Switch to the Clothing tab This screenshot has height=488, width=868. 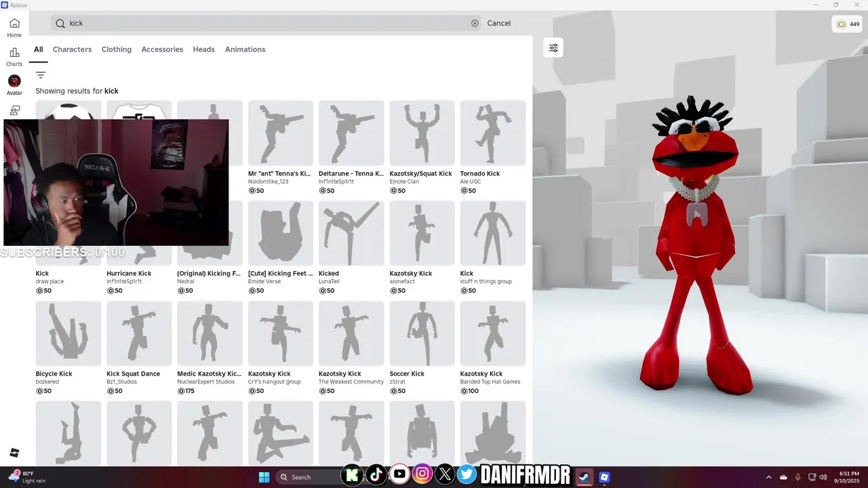pos(117,49)
